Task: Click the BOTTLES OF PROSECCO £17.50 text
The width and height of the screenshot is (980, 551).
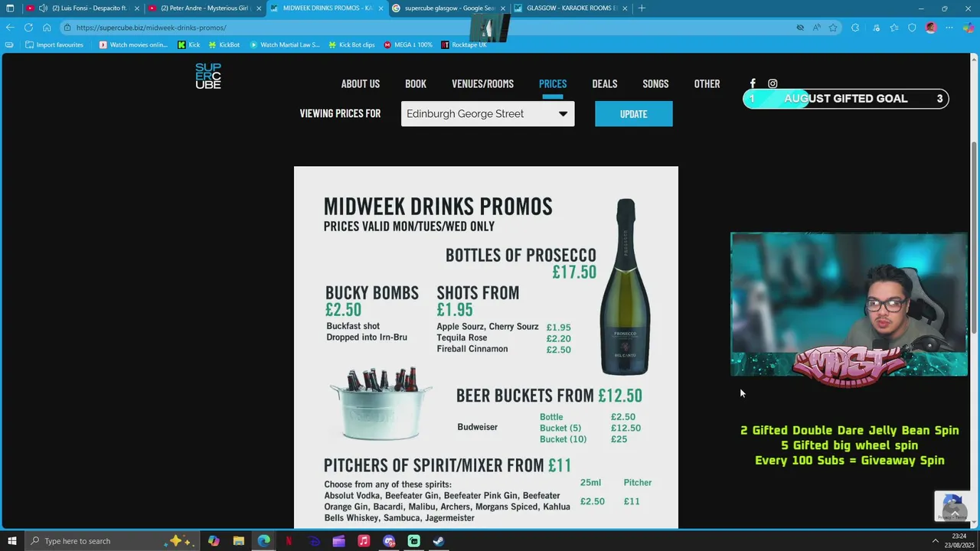Action: click(x=521, y=263)
